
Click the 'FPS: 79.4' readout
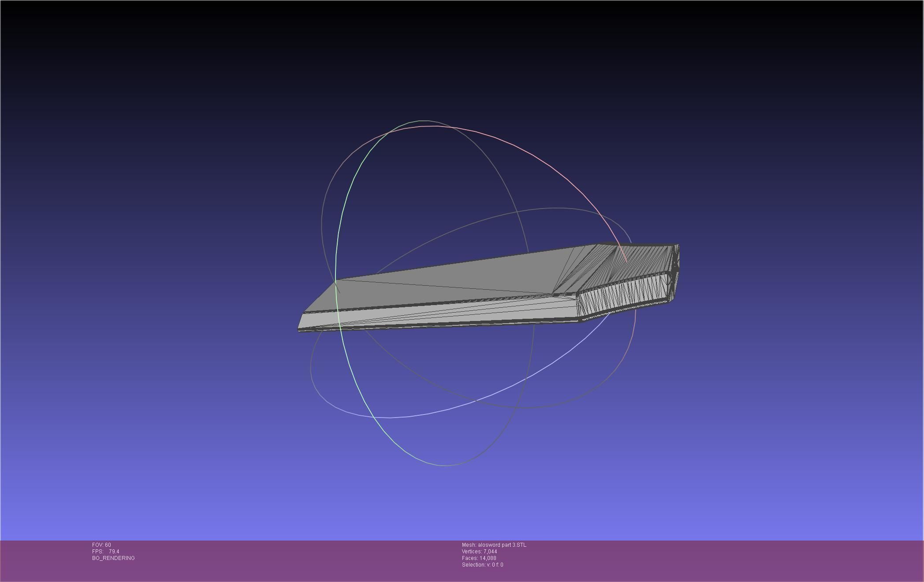coord(105,552)
